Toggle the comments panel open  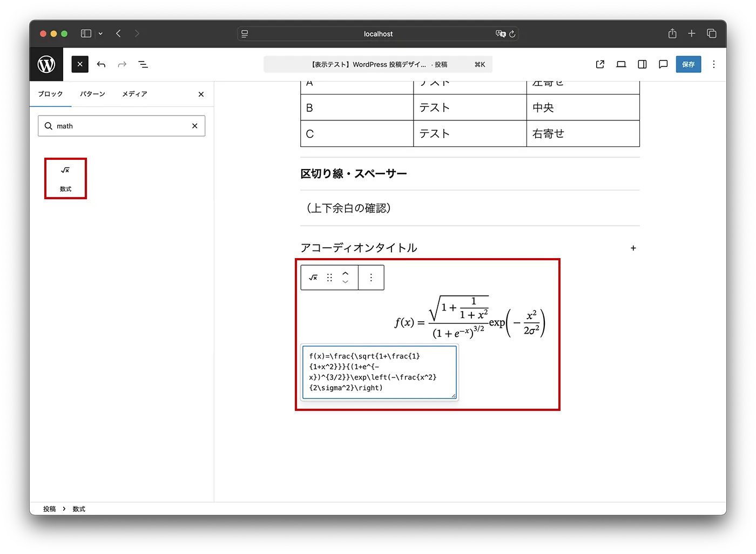[x=663, y=64]
